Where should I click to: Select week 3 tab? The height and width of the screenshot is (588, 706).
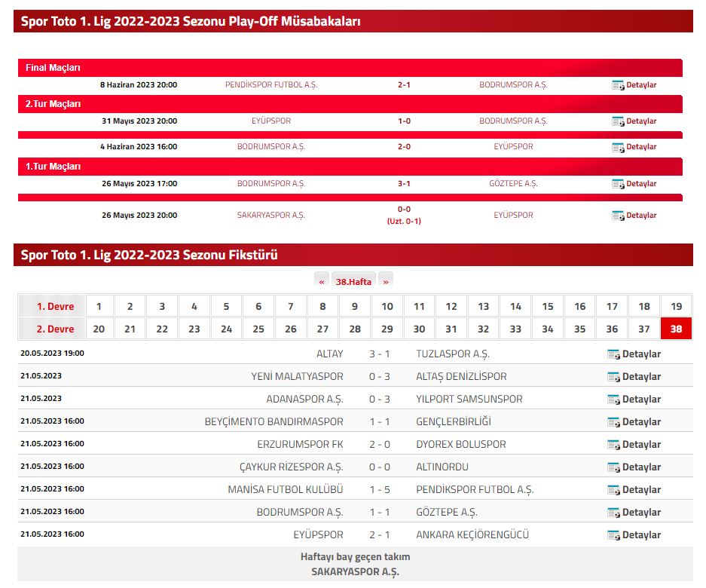point(162,306)
